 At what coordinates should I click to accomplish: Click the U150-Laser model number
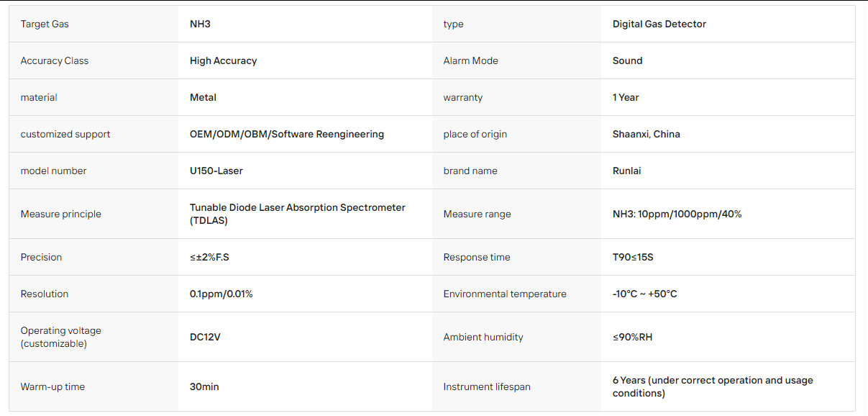pos(216,171)
